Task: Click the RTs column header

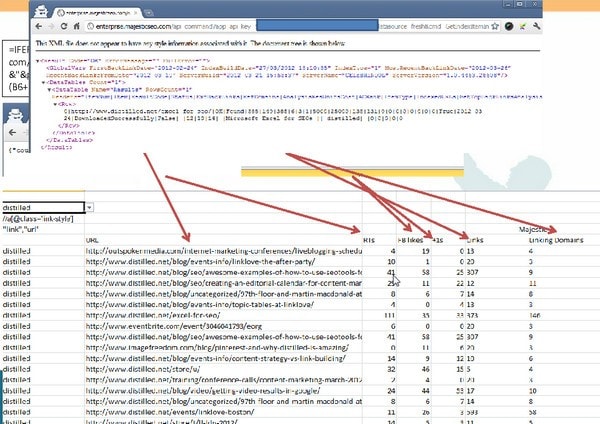Action: [x=369, y=240]
